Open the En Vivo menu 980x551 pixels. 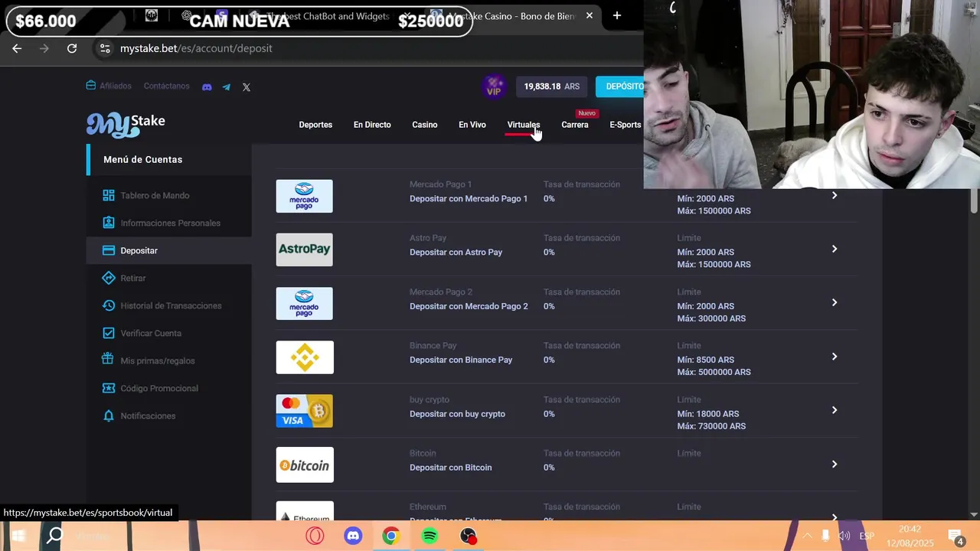[472, 125]
